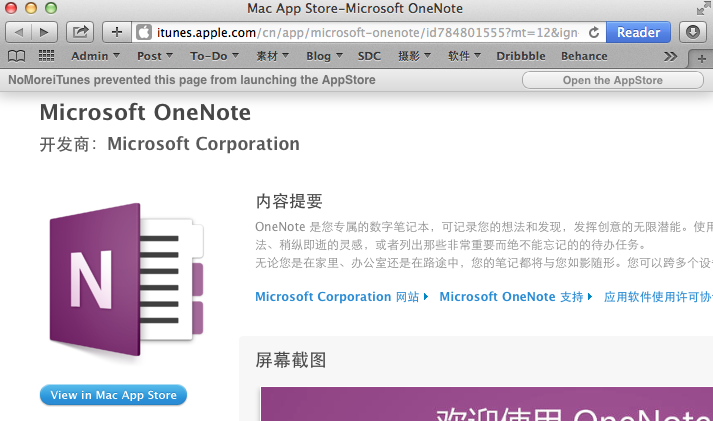Show bookmarks via the open-book icon
Image resolution: width=713 pixels, height=421 pixels.
click(17, 56)
